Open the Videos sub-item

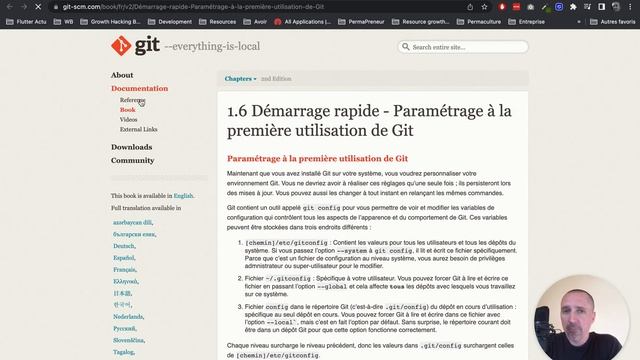(x=129, y=120)
